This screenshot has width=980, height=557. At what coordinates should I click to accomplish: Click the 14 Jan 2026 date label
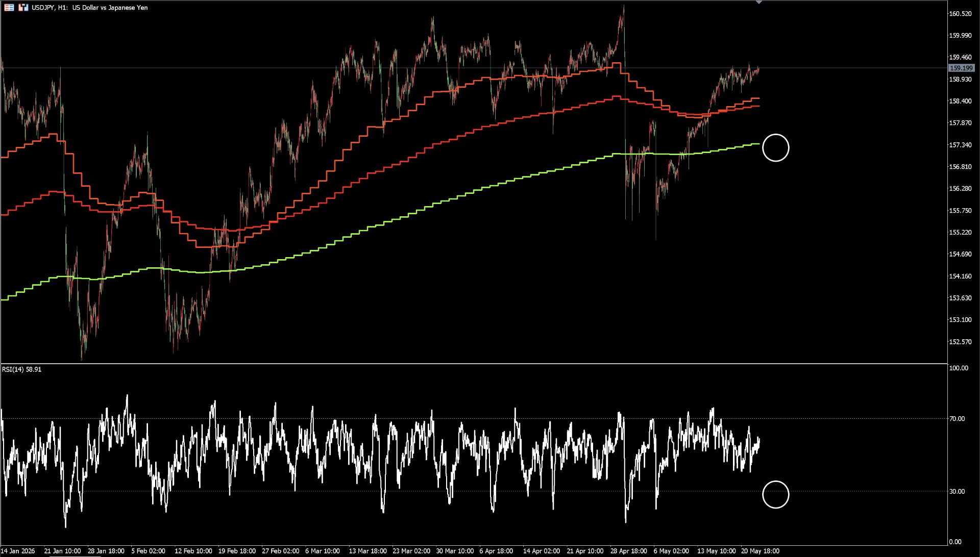coord(18,551)
